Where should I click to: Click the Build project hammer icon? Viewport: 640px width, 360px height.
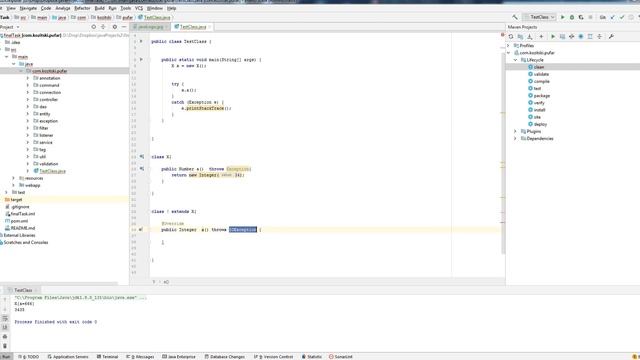(515, 17)
